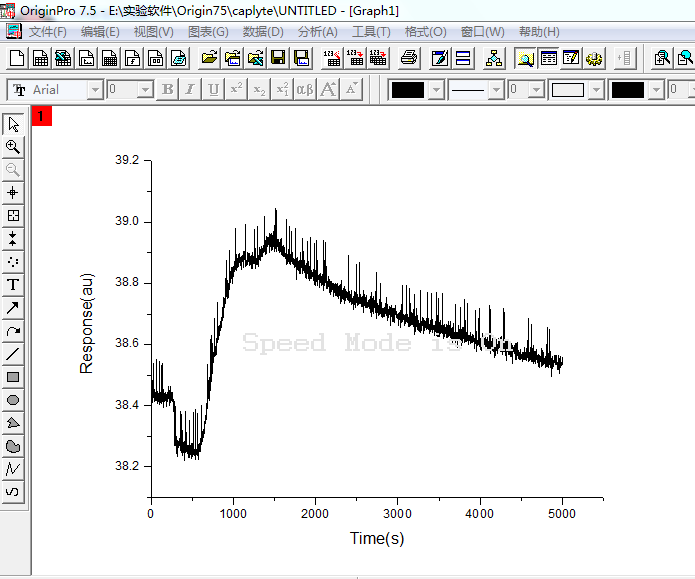Select the Zoom In magnifier tool
The height and width of the screenshot is (579, 695).
[13, 147]
